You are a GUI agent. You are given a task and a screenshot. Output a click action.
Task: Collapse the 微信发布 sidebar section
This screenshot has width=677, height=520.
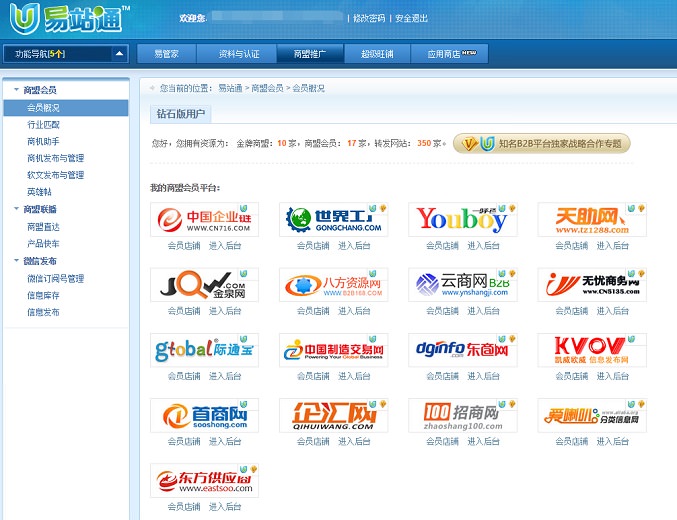coord(16,260)
